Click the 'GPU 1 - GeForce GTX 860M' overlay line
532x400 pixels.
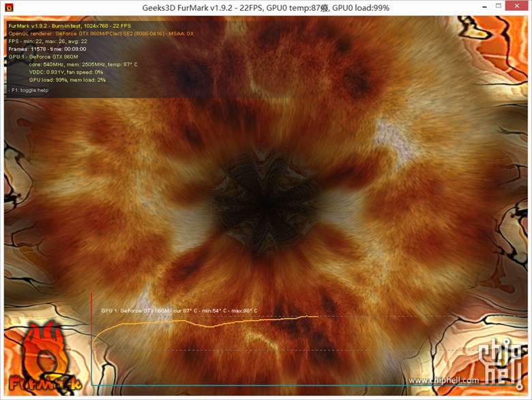[43, 57]
